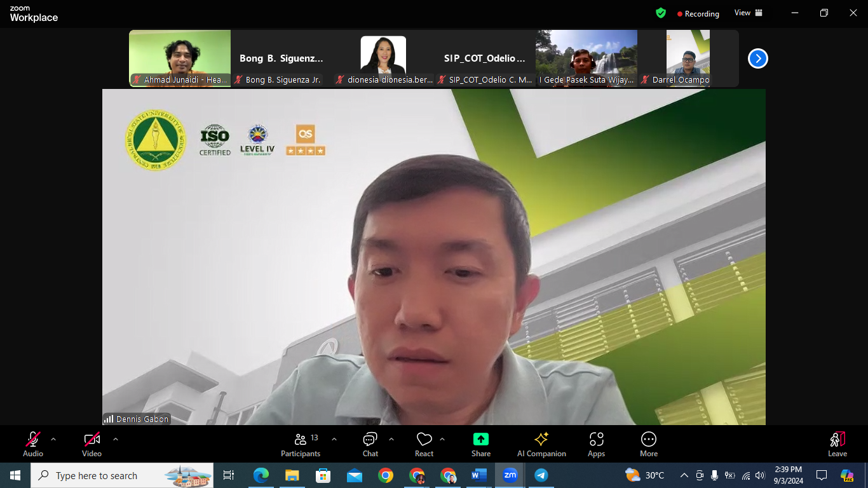Expand audio settings chevron next to Audio
The image size is (868, 488).
53,439
